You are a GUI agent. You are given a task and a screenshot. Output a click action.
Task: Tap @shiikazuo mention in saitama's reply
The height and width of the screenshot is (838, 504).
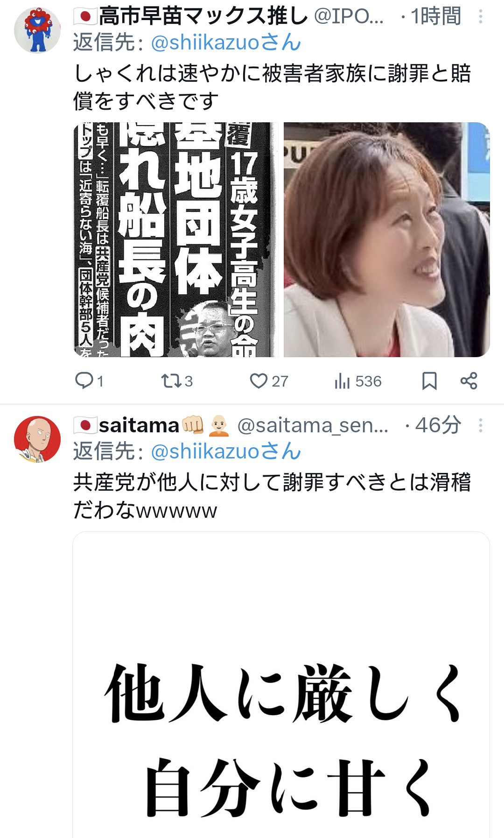pyautogui.click(x=226, y=451)
